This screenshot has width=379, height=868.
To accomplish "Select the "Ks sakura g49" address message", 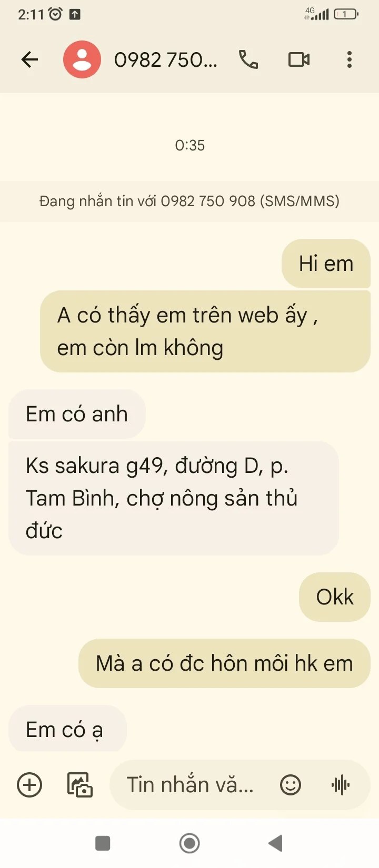I will 173,498.
